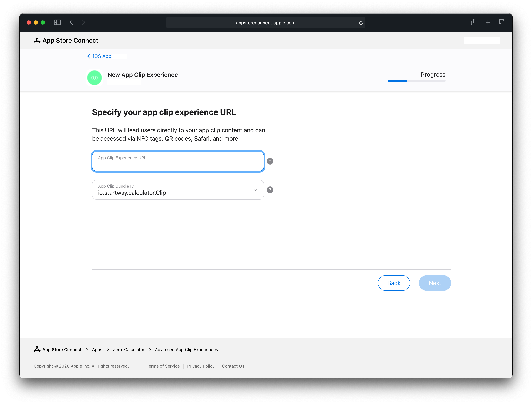This screenshot has height=404, width=532.
Task: Open Safari tab overview icon
Action: tap(502, 22)
